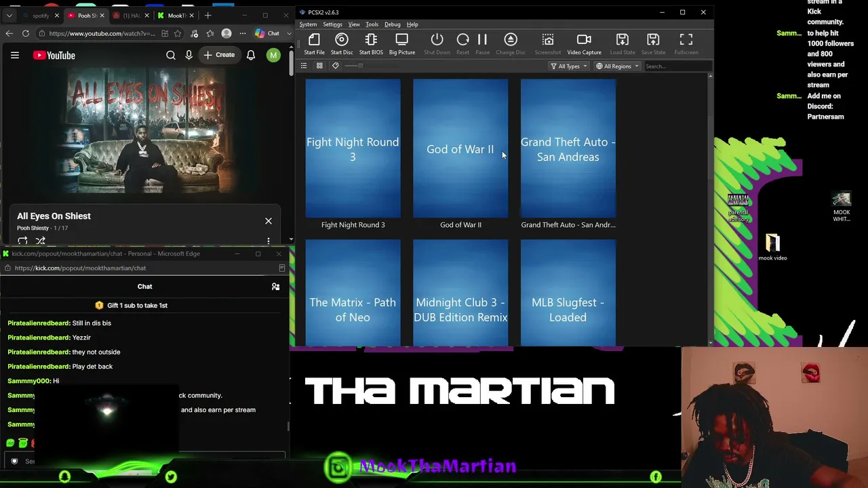Switch PCSX2 game list to list view
Screen dimensions: 868x488
coord(304,66)
